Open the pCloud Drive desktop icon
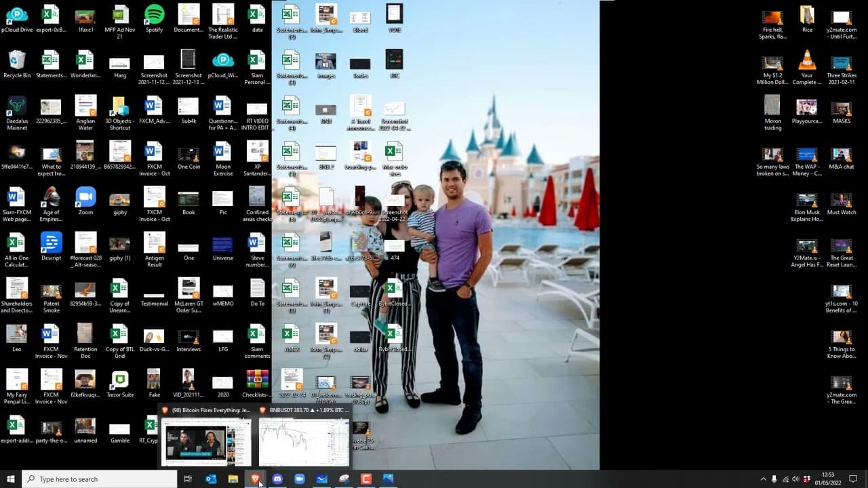 click(x=17, y=19)
